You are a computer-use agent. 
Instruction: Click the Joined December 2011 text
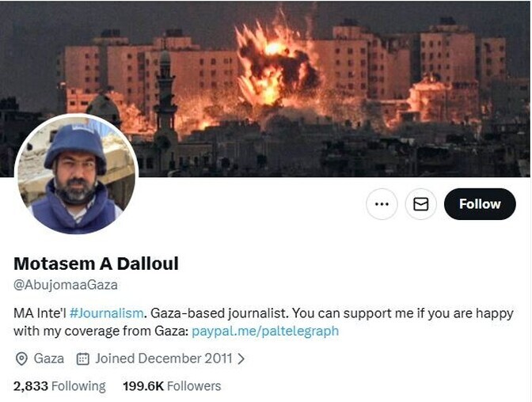point(164,358)
